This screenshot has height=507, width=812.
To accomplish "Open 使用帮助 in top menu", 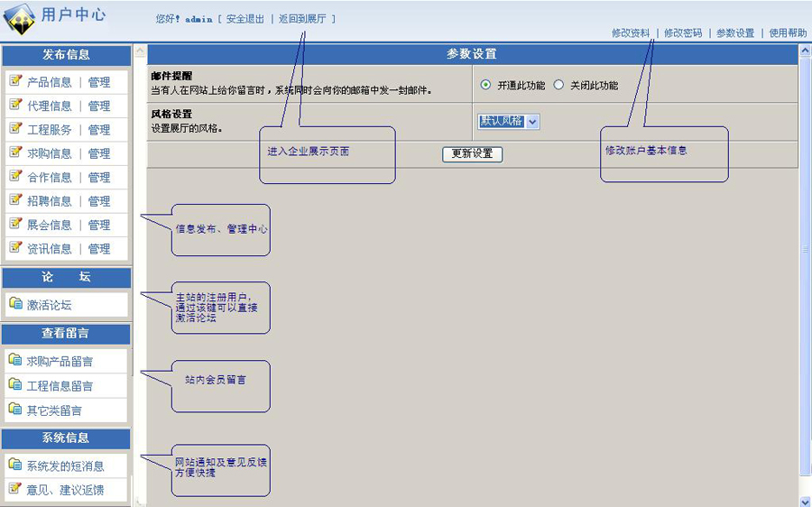I will tap(788, 33).
